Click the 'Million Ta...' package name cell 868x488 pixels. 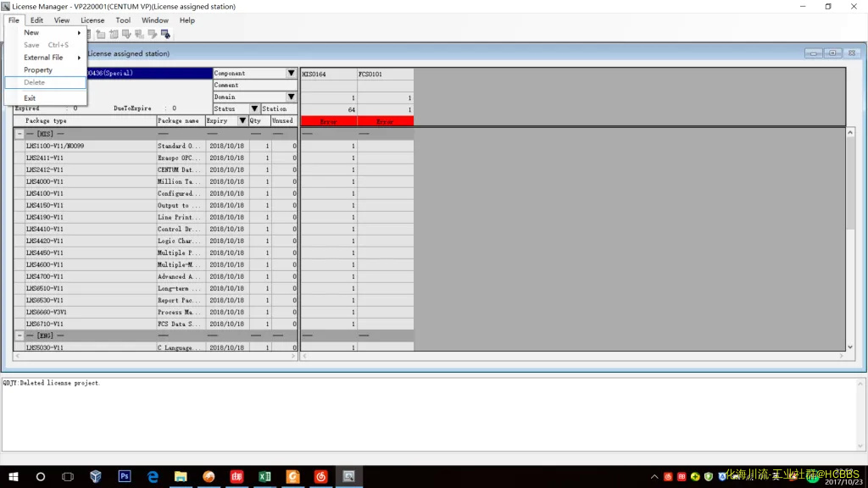181,181
